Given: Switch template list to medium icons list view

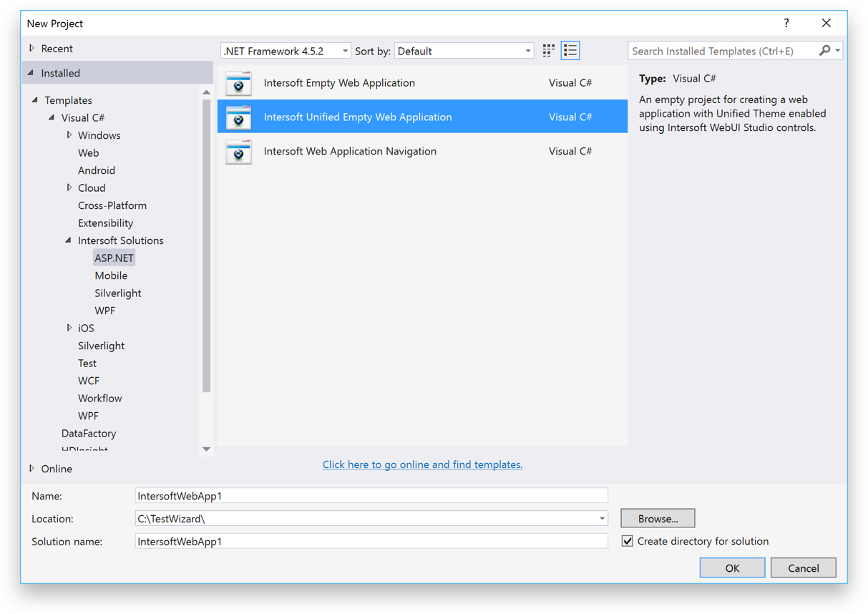Looking at the screenshot, I should click(x=570, y=51).
